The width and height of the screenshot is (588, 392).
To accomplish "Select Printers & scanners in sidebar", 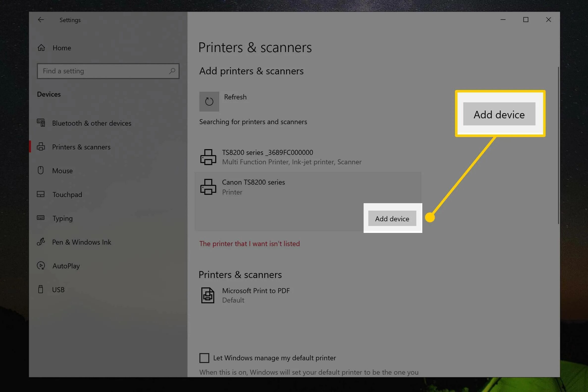I will pos(81,147).
